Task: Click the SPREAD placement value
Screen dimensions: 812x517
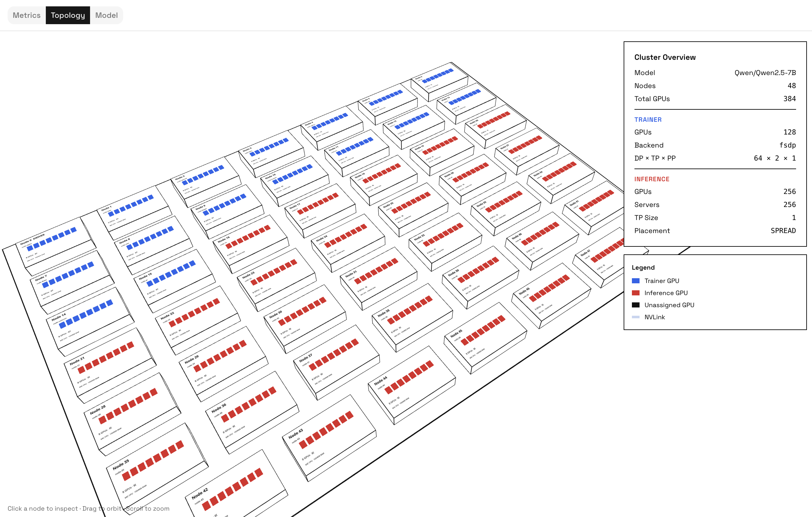Action: 783,231
